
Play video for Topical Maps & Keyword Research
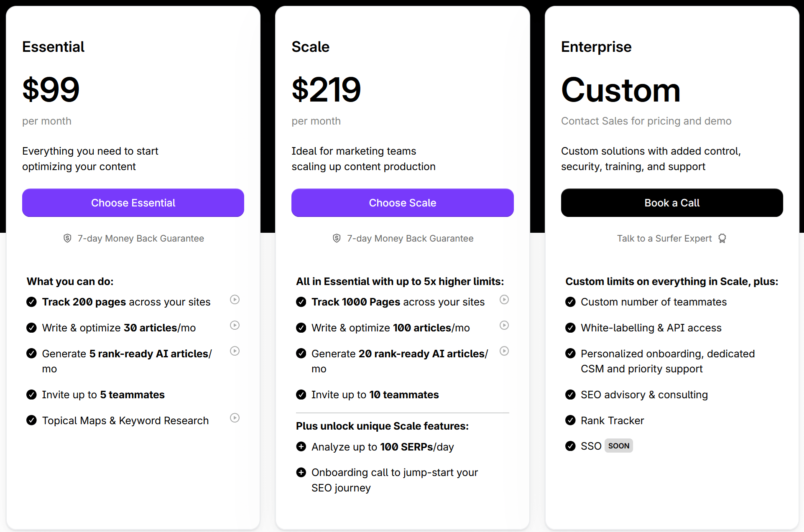235,418
